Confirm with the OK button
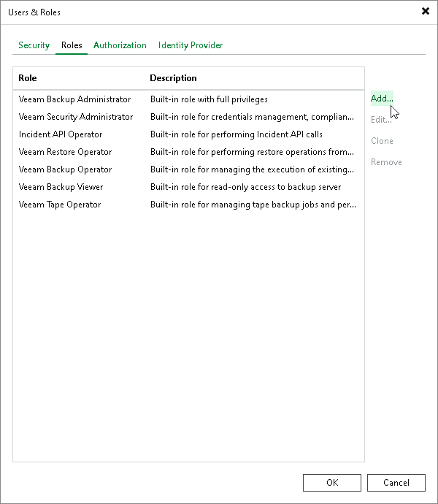Screen dimensions: 438x504 [x=332, y=483]
